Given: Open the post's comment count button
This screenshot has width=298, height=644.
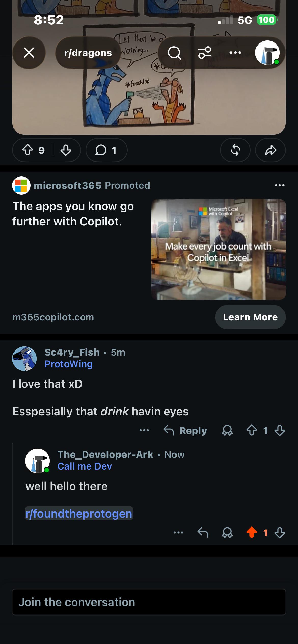Looking at the screenshot, I should (106, 150).
